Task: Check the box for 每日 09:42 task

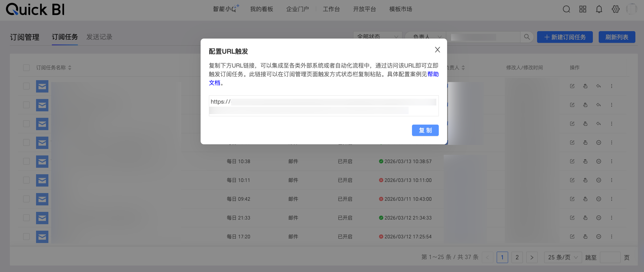Action: click(x=26, y=199)
